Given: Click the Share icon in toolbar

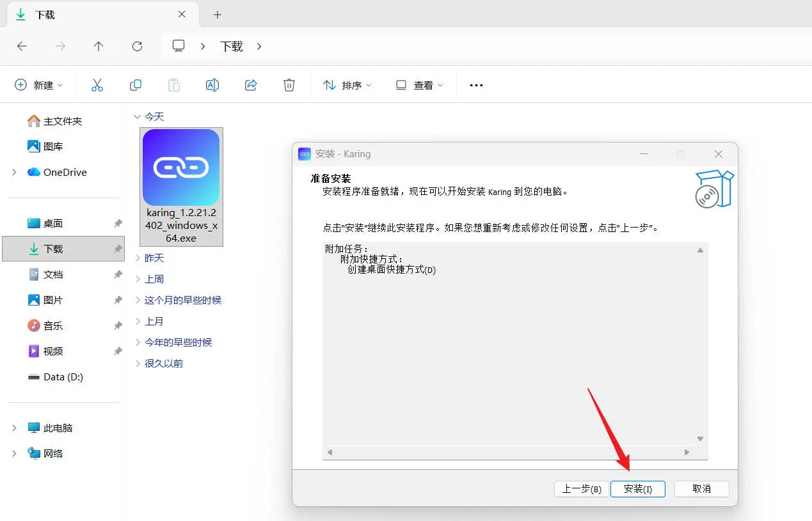Looking at the screenshot, I should coord(251,85).
